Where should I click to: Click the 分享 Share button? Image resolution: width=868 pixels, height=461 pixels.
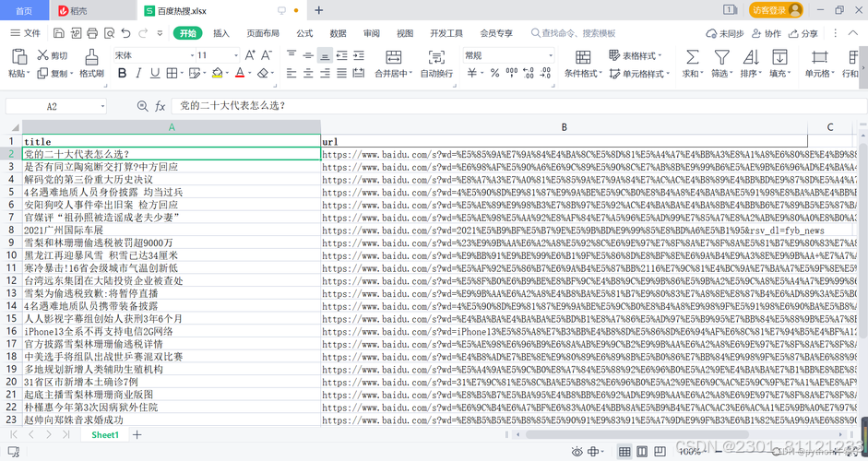pos(803,33)
